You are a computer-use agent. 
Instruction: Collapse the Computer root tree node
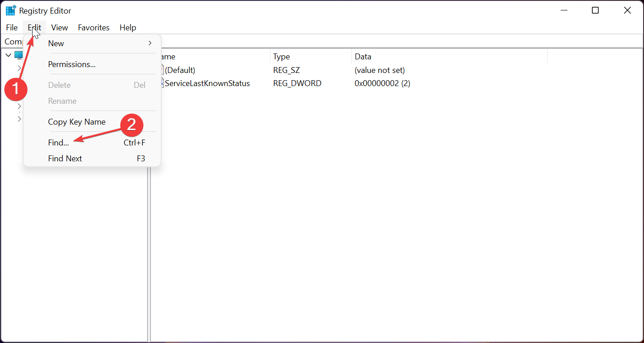click(8, 55)
